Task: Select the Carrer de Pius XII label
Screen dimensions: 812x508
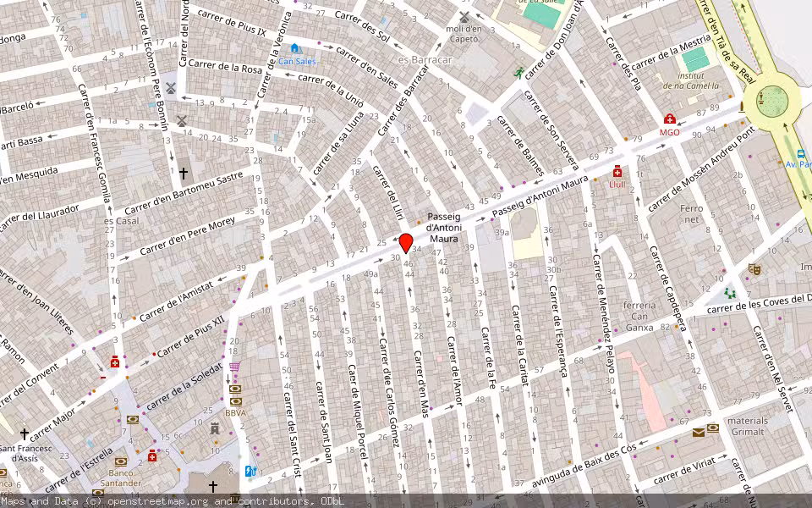Action: point(190,336)
